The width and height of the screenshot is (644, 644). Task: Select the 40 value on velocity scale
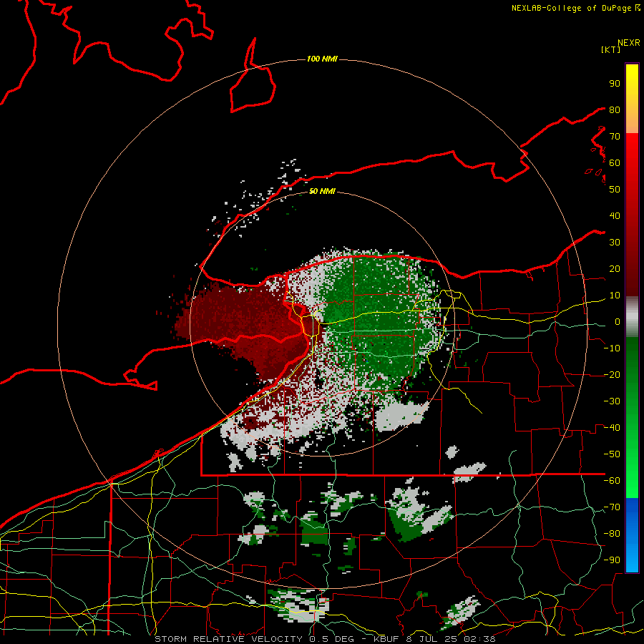coord(615,215)
